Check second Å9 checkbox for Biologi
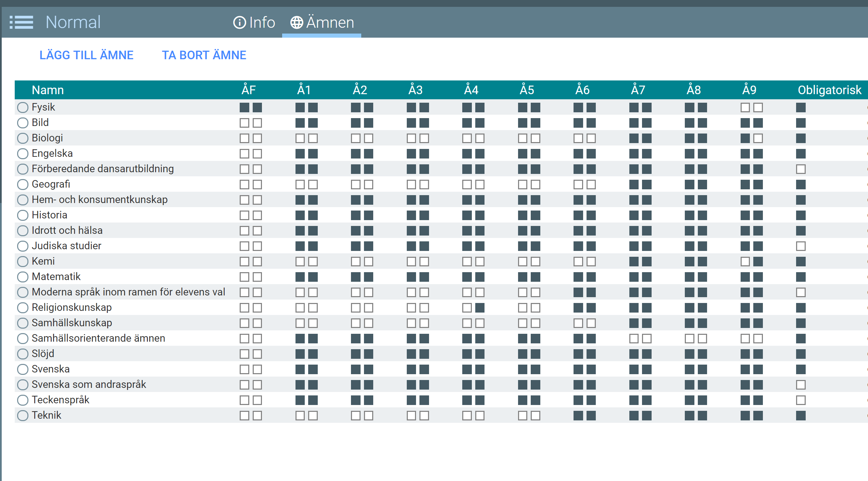868x481 pixels. pos(758,138)
